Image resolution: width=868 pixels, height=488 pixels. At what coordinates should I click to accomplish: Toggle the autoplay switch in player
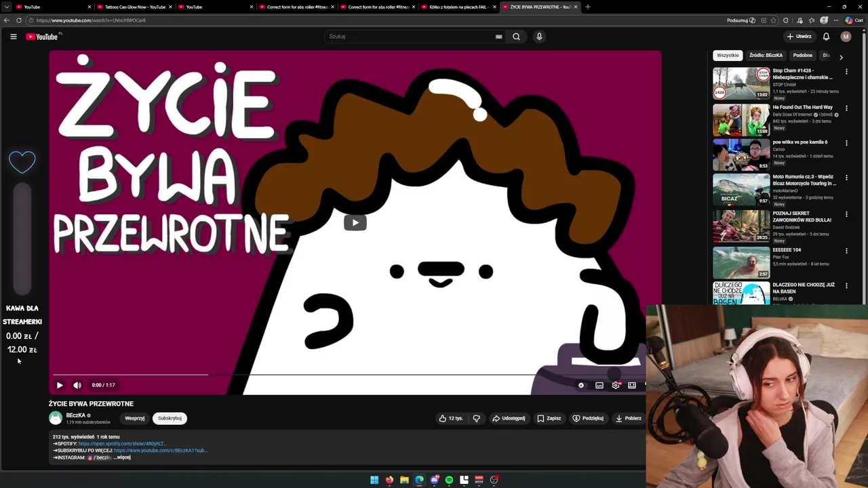coord(581,385)
